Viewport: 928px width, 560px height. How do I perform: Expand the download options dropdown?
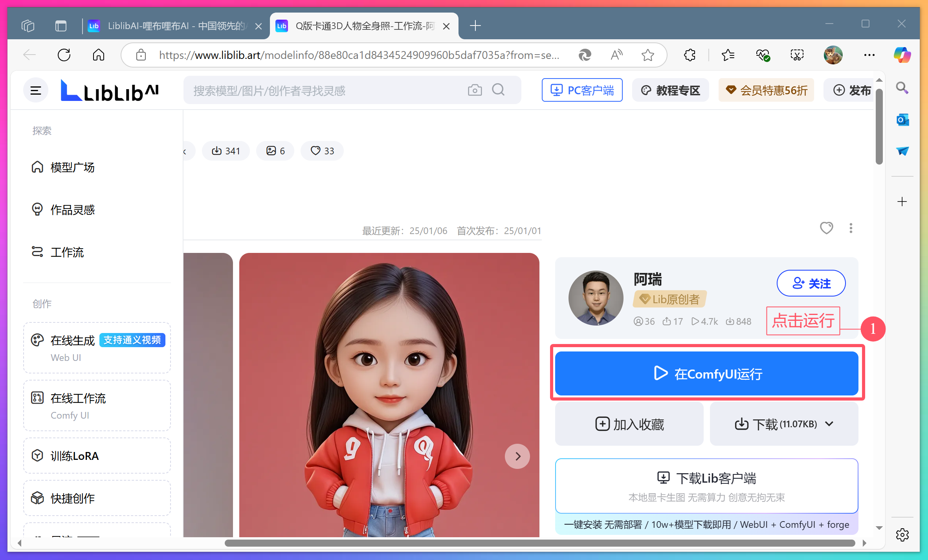(x=829, y=424)
